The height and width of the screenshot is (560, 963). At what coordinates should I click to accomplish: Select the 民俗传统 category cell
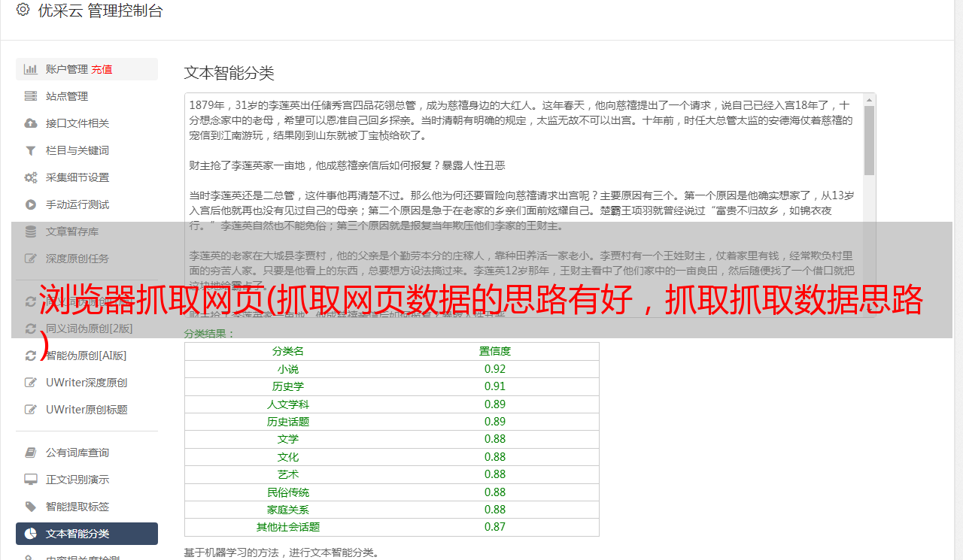coord(288,492)
